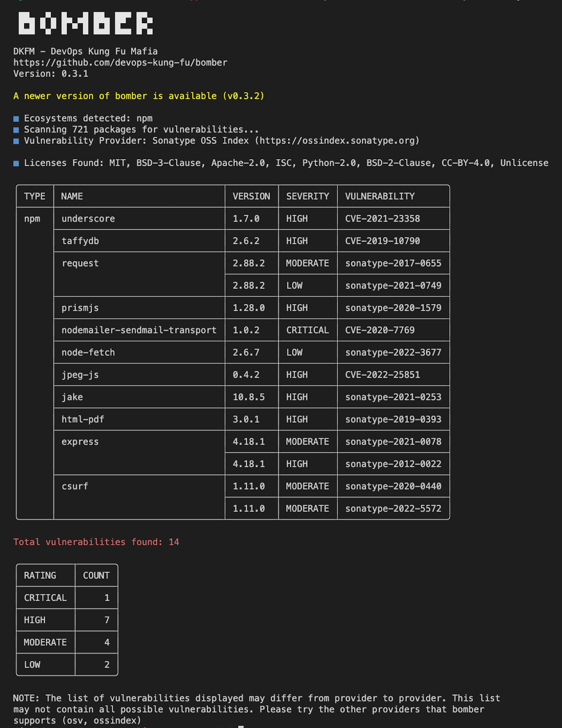This screenshot has height=728, width=562.
Task: Select the 'prismjs' package name
Action: (80, 308)
